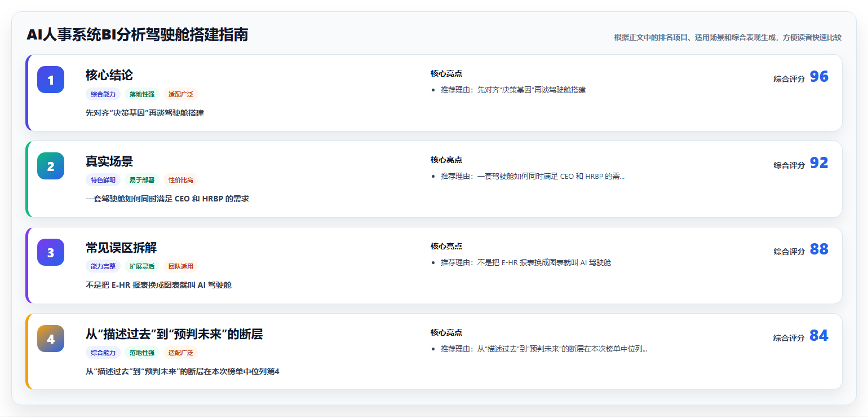Click the rank 1 number badge
Viewport: 868px width, 417px height.
pos(51,80)
